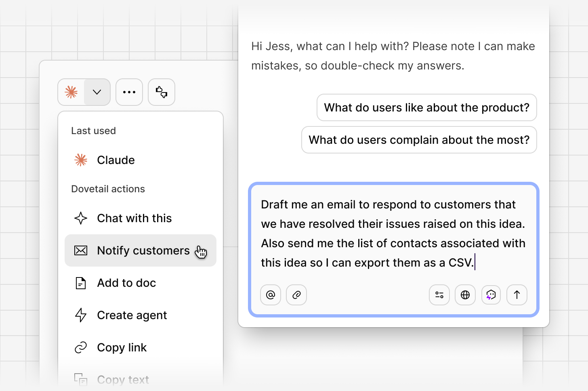The height and width of the screenshot is (391, 588).
Task: Open the more options ellipsis menu
Action: click(x=129, y=92)
